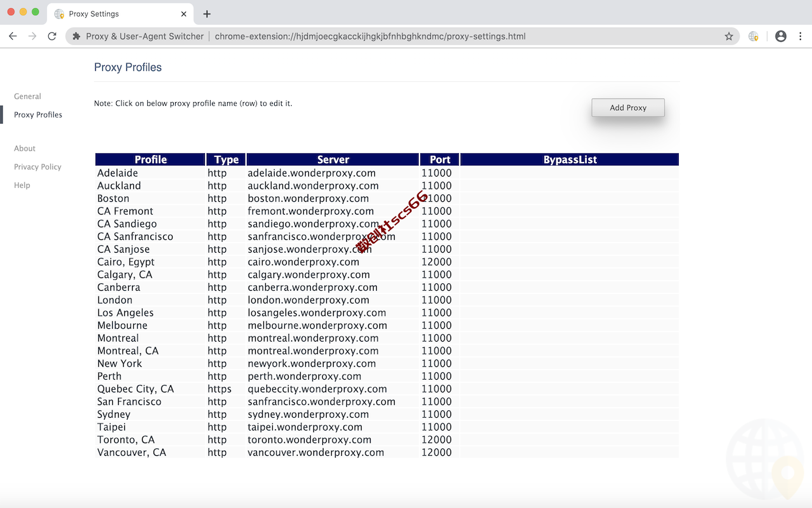Click the BypassList column header
This screenshot has height=508, width=812.
coord(570,159)
